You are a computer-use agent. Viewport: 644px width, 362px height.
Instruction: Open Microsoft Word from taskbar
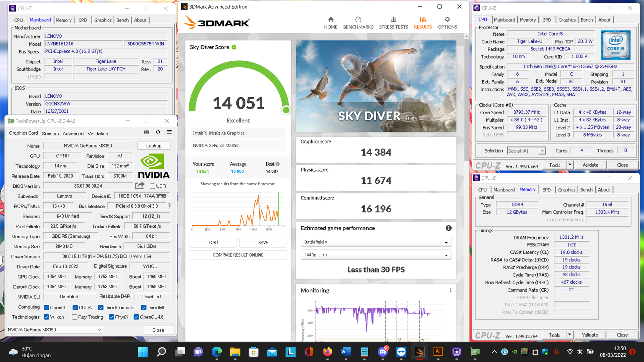(345, 352)
